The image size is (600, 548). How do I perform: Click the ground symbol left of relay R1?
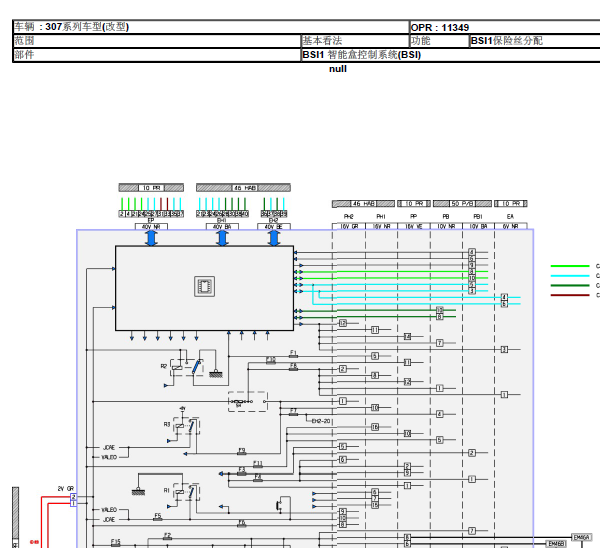tap(138, 491)
